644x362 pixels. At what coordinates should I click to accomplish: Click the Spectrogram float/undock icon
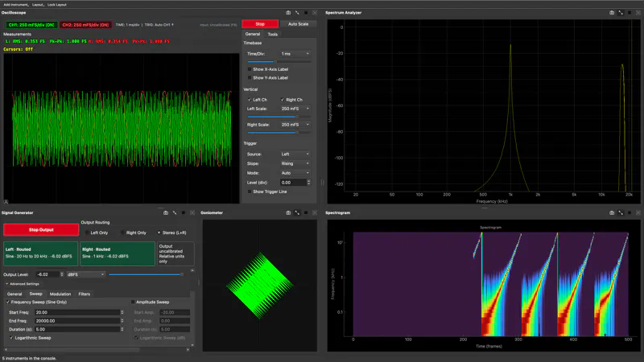630,212
